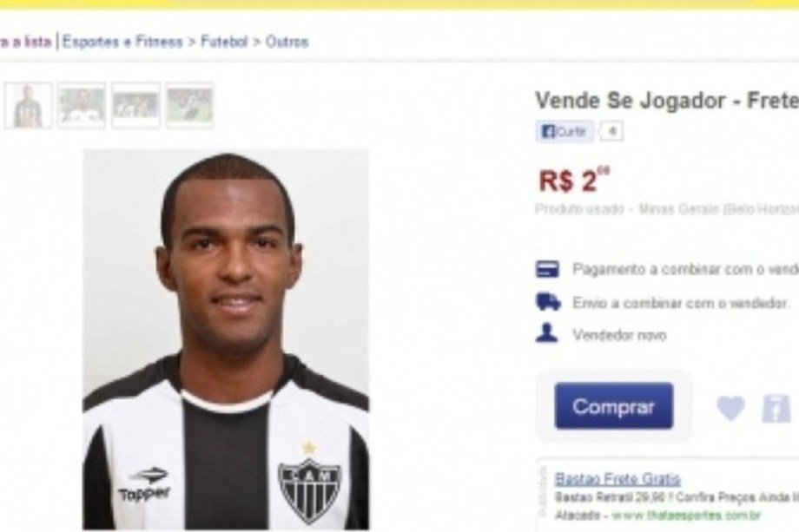The height and width of the screenshot is (532, 799).
Task: Click the seller person silhouette icon
Action: tap(547, 333)
